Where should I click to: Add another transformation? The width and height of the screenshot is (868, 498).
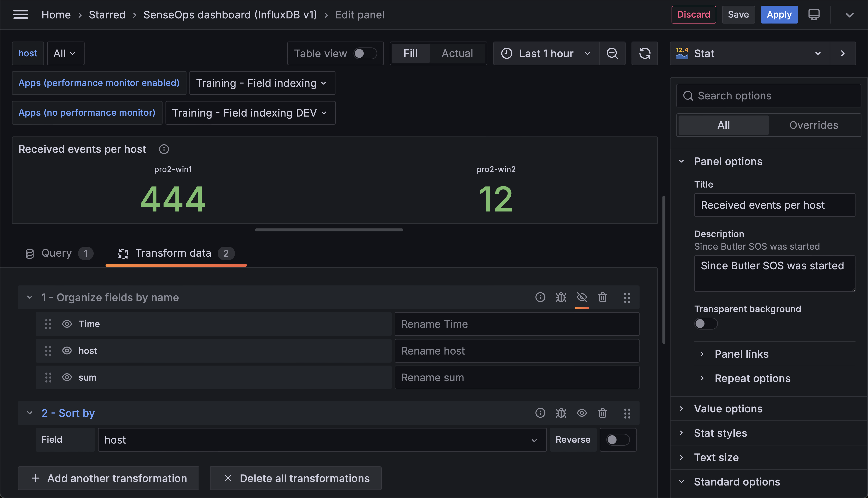click(108, 478)
